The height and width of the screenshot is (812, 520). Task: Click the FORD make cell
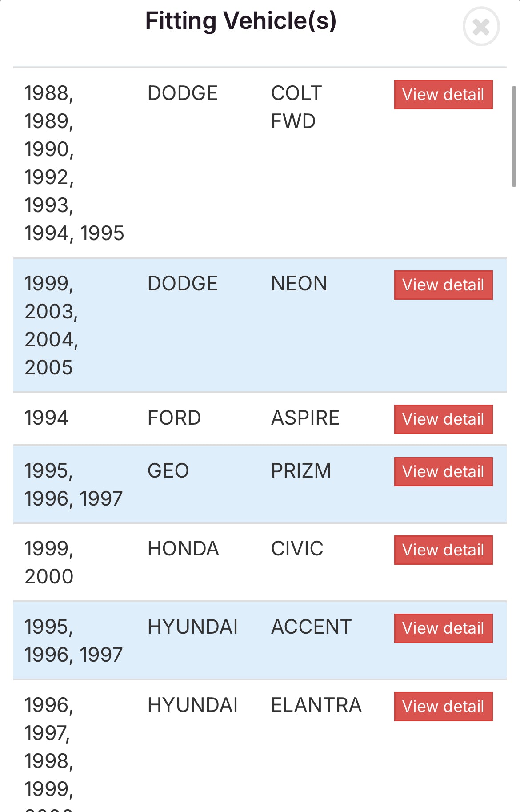(x=174, y=418)
